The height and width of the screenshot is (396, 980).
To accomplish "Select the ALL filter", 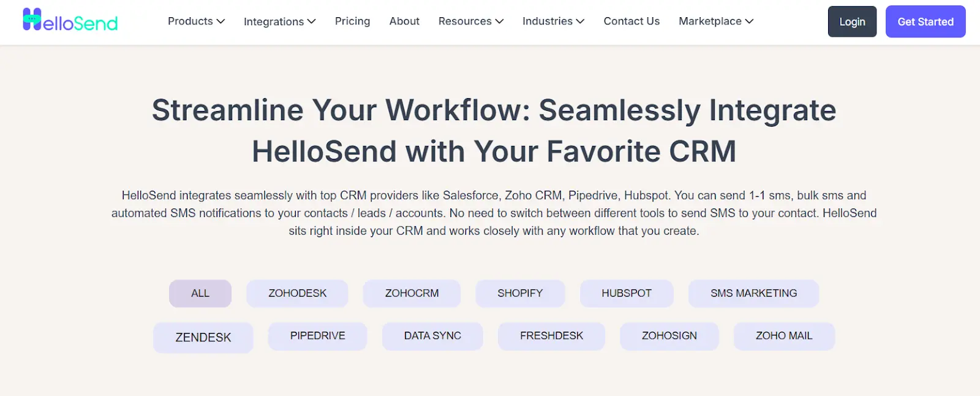I will 200,293.
